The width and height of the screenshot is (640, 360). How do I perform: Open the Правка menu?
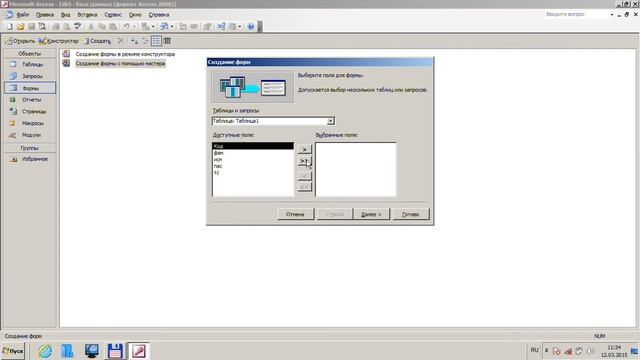click(44, 15)
